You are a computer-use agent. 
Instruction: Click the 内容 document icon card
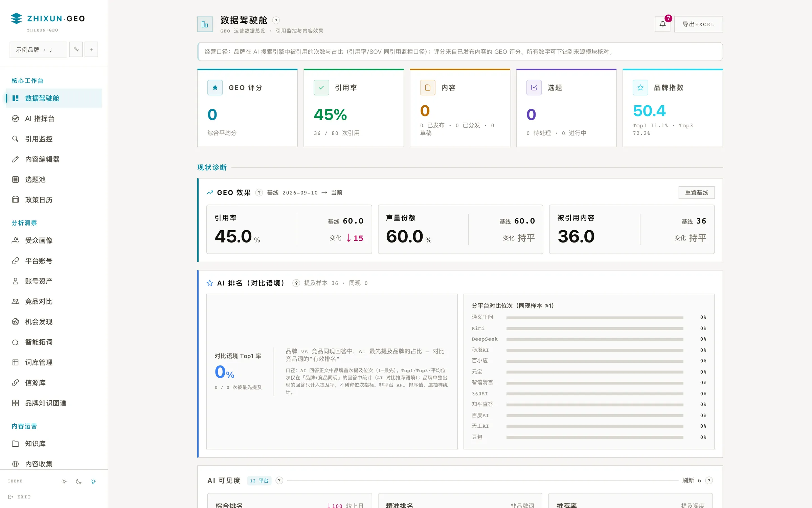[x=428, y=88]
